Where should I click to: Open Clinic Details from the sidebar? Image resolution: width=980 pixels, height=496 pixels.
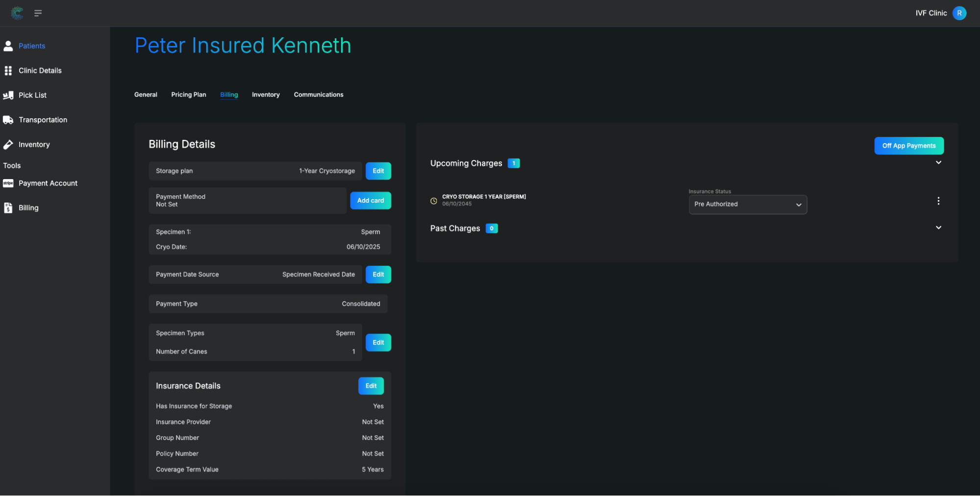40,70
